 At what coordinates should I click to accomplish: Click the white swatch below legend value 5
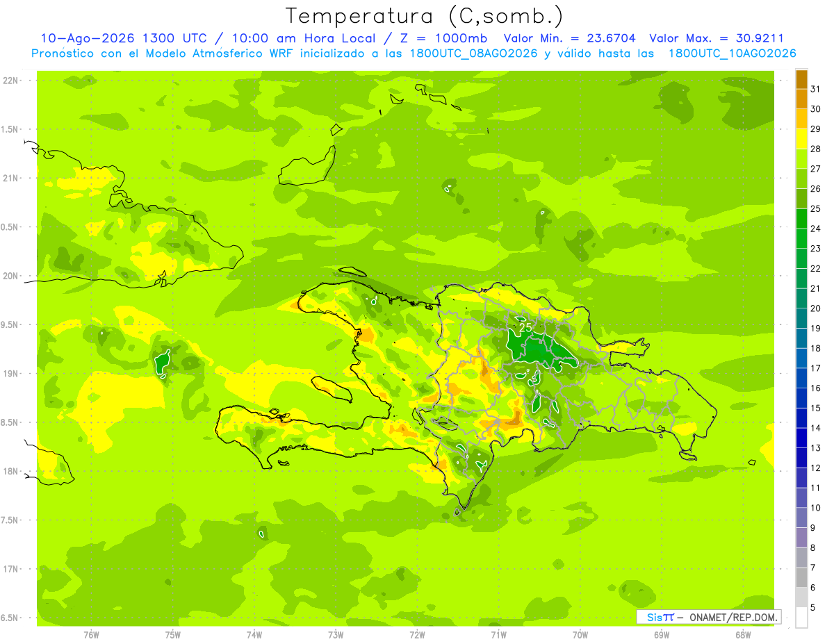click(801, 618)
